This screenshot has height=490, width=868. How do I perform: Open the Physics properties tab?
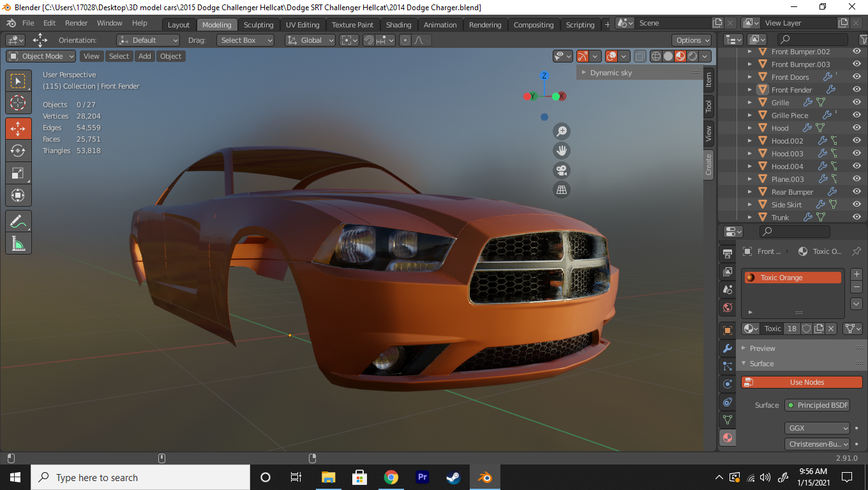coord(727,384)
